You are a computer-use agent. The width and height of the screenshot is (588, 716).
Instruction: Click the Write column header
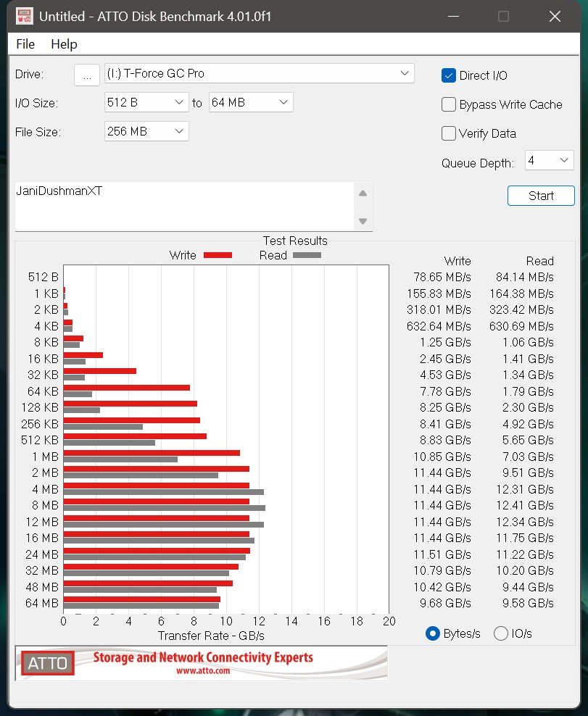pos(457,261)
